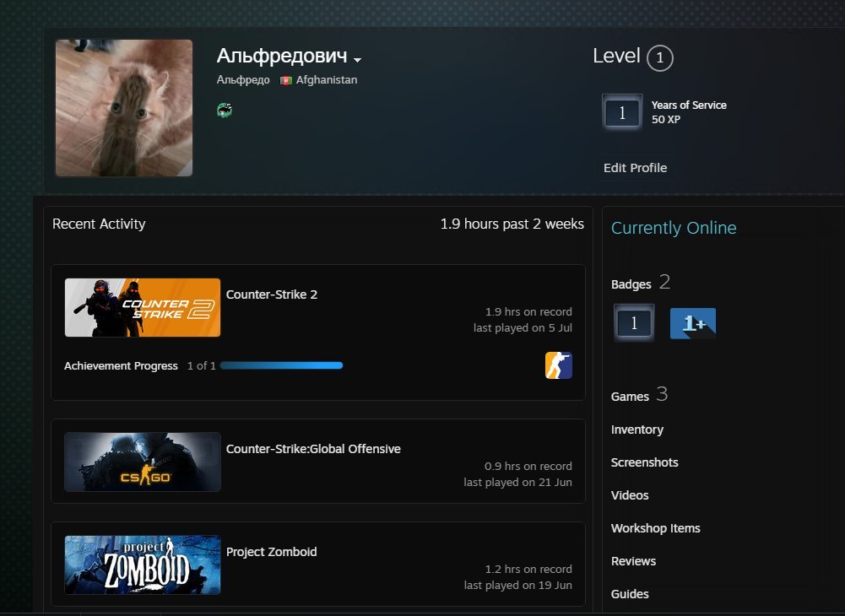Image resolution: width=845 pixels, height=616 pixels.
Task: Open the CS:GO game banner image
Action: click(143, 462)
